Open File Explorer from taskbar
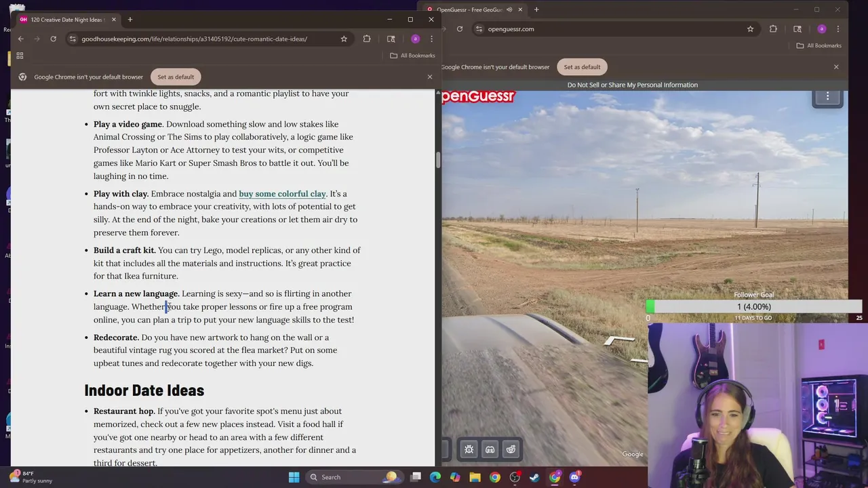The height and width of the screenshot is (488, 868). [475, 477]
